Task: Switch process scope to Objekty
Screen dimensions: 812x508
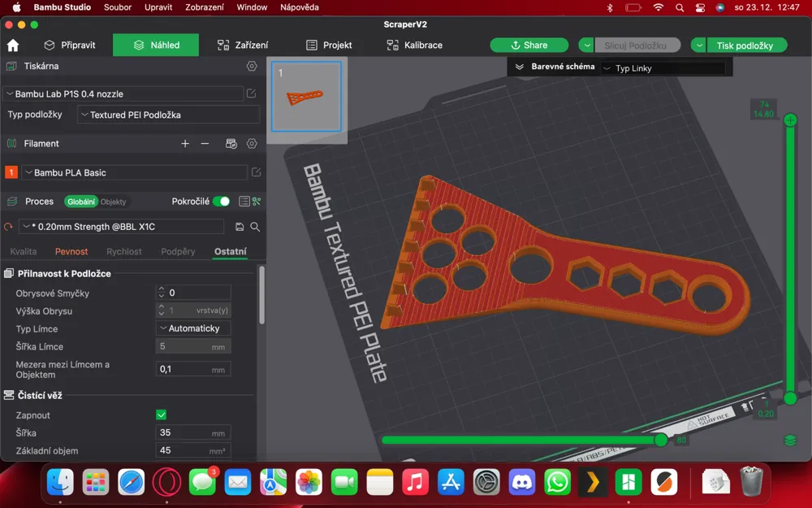Action: pos(113,202)
